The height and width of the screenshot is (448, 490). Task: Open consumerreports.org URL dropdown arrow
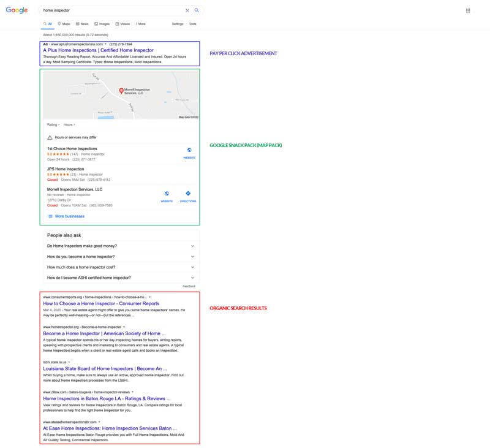tap(149, 297)
